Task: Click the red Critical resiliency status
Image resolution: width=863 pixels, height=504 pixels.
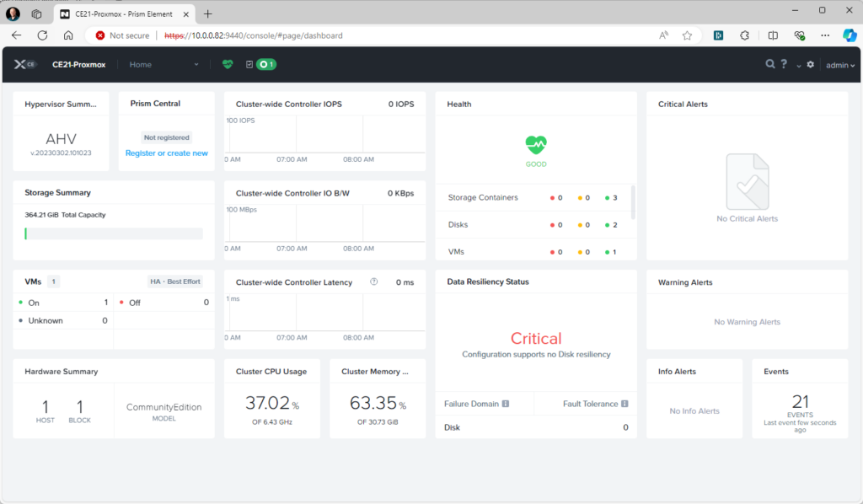Action: click(x=536, y=338)
